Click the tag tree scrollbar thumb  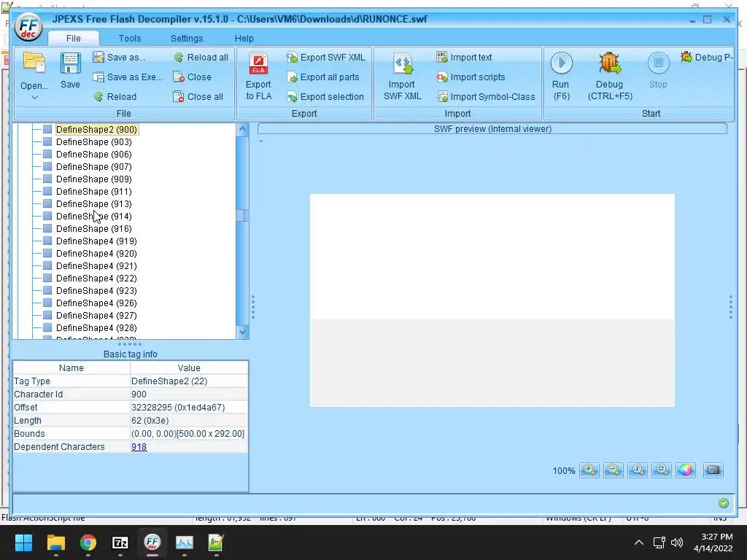[242, 216]
